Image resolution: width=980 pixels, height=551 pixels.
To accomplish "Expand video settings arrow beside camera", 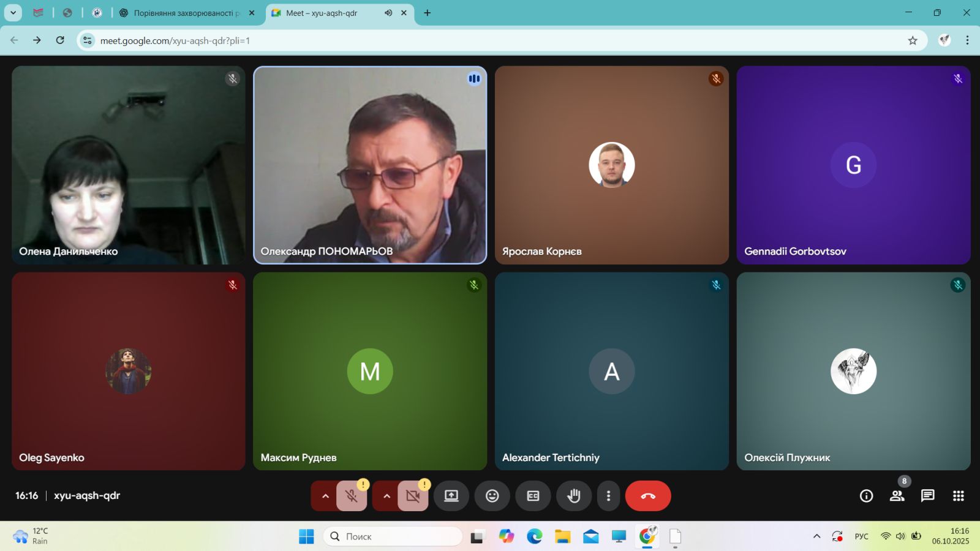I will [386, 496].
